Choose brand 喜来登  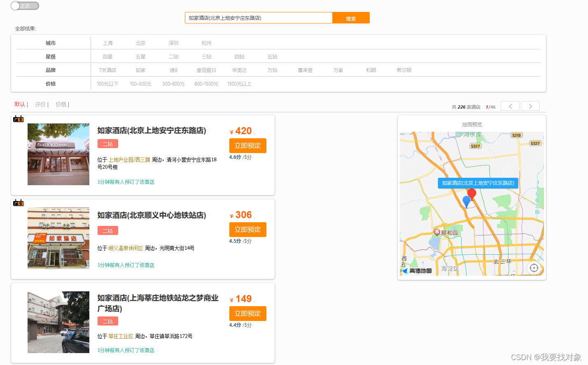tap(306, 70)
